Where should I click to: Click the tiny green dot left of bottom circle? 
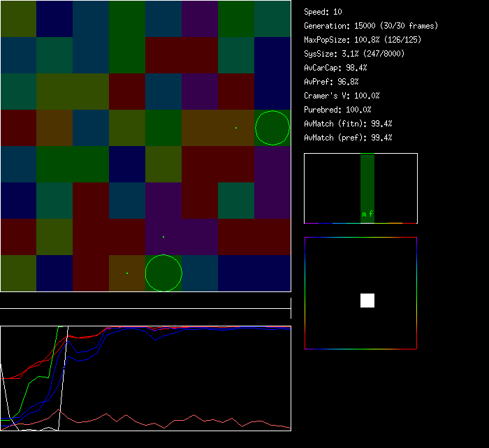(127, 273)
